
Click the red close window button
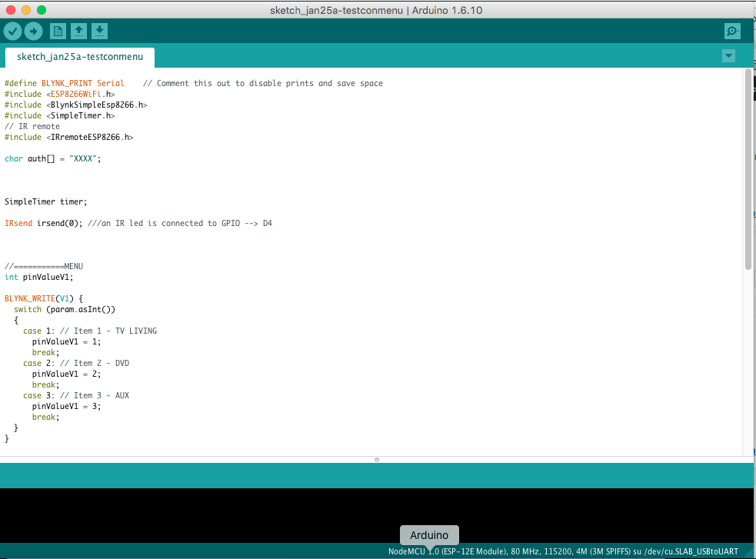point(11,10)
